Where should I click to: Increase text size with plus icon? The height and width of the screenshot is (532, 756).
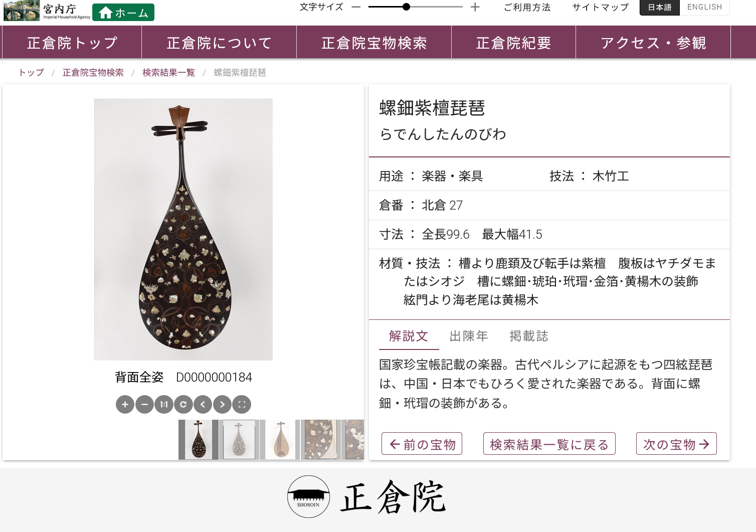coord(475,7)
